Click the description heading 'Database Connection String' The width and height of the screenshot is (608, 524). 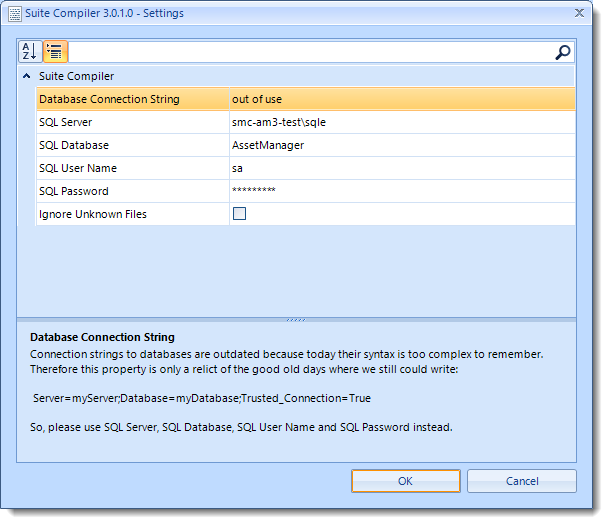tap(102, 337)
